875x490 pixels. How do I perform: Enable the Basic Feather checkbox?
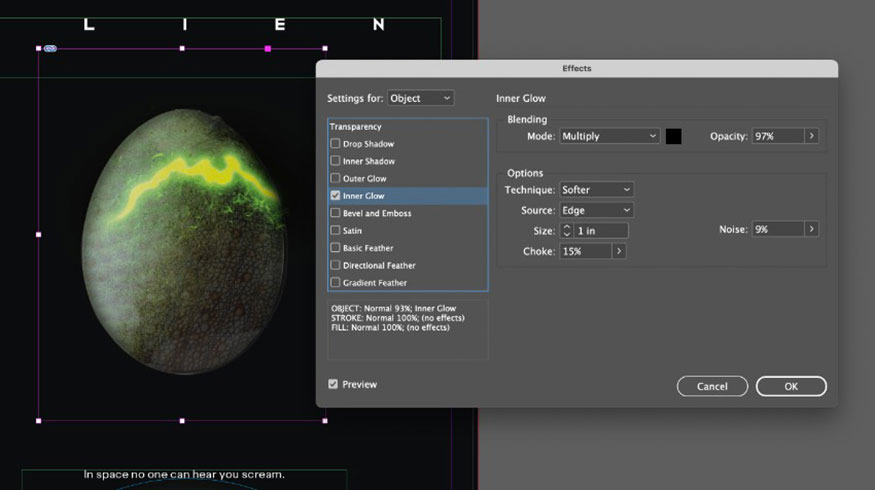[x=335, y=247]
